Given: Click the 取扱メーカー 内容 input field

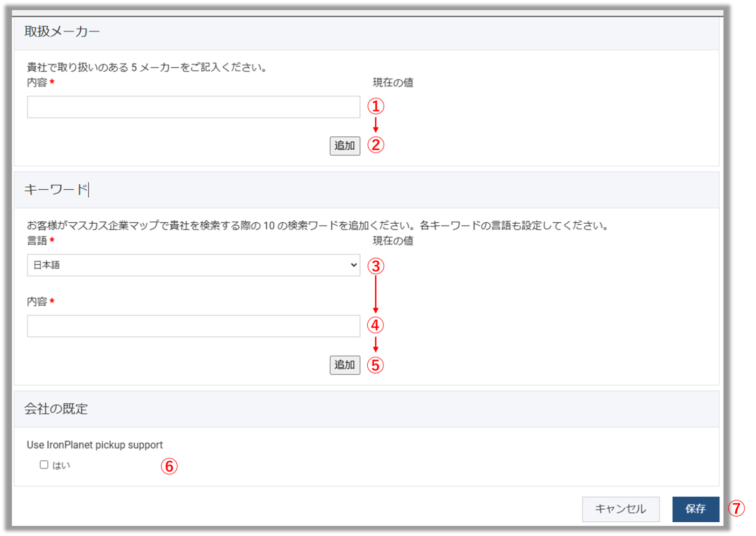Looking at the screenshot, I should (x=193, y=107).
